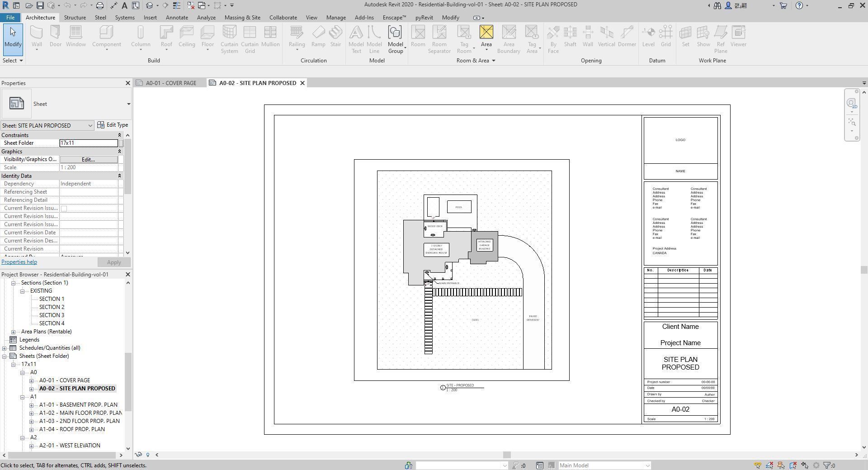Collapse the Identity Data section
This screenshot has width=868, height=470.
(119, 176)
